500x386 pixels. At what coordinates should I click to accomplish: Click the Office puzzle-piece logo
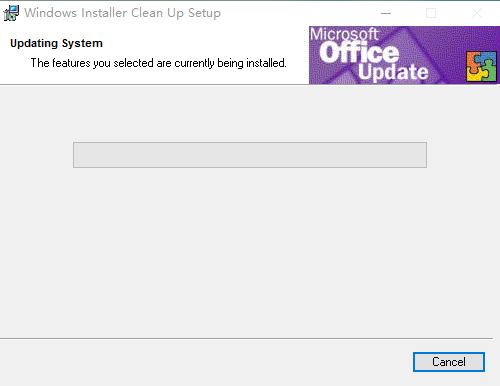tap(481, 67)
